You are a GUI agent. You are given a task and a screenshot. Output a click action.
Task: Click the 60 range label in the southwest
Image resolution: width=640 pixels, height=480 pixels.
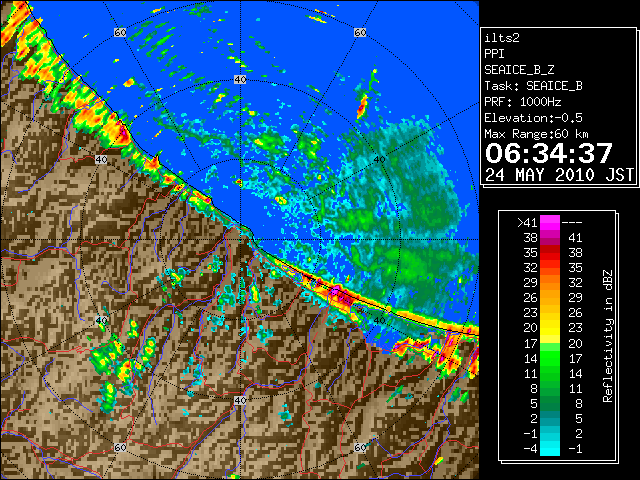pos(120,447)
